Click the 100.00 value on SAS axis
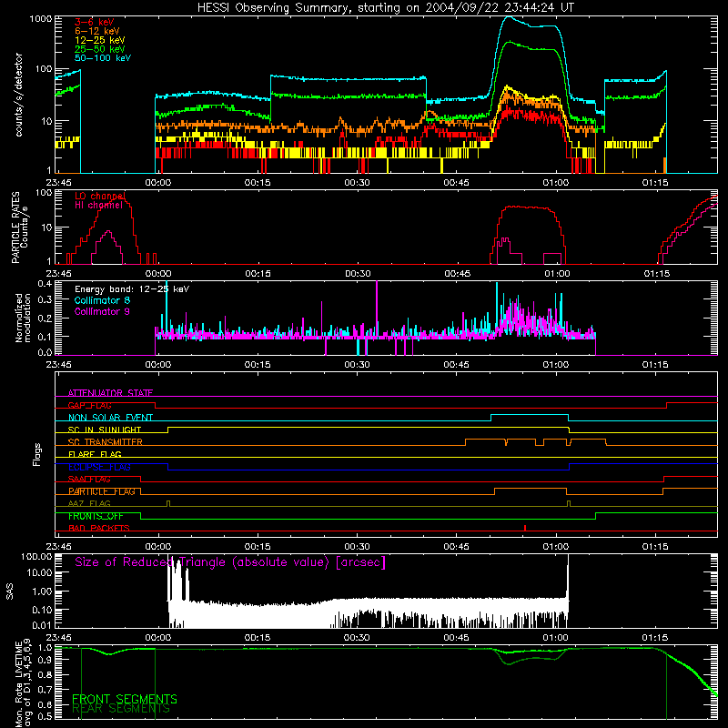This screenshot has height=728, width=728. [x=36, y=556]
